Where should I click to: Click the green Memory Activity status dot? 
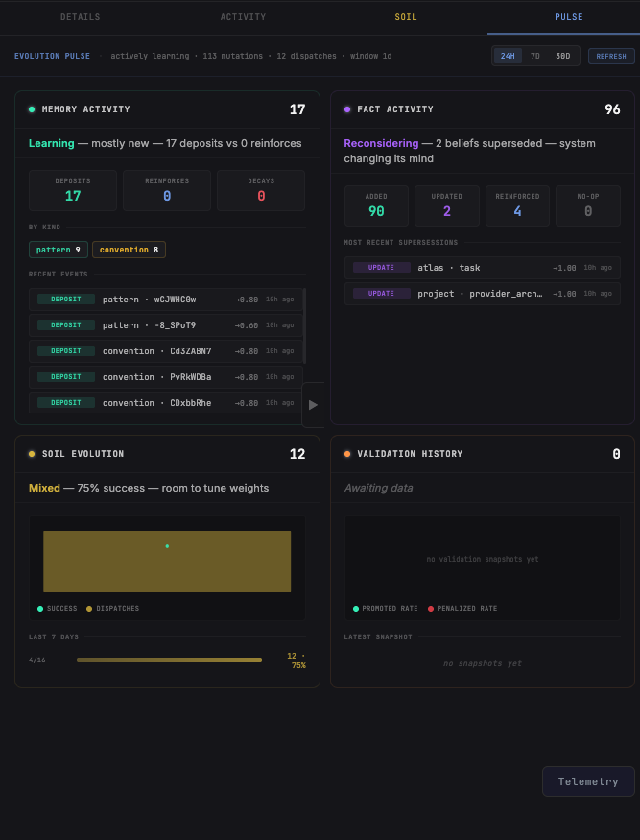(32, 109)
